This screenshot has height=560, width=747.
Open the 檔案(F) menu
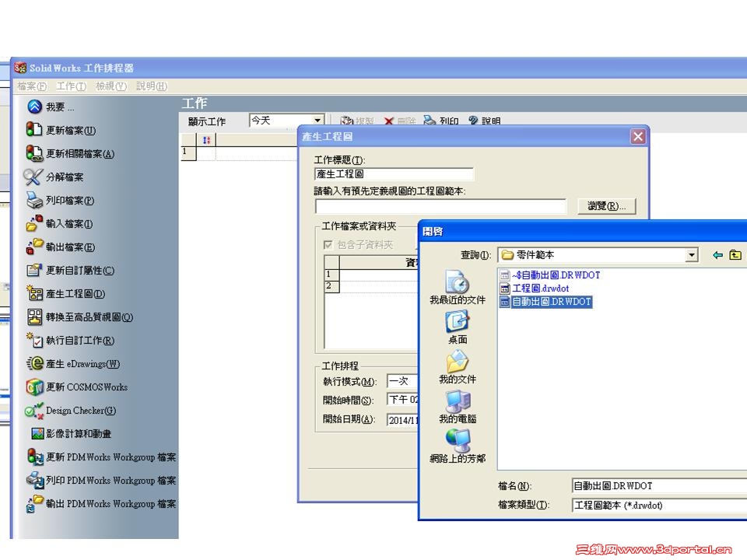32,86
